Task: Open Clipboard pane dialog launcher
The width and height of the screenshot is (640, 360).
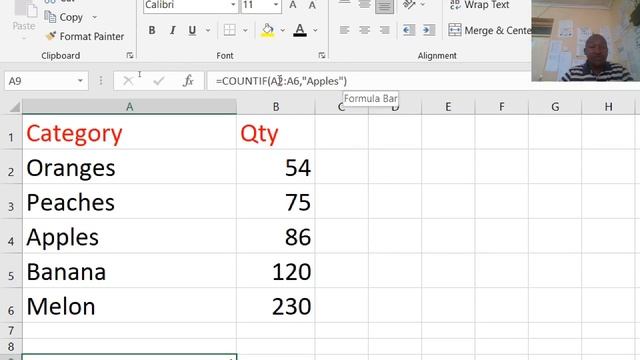Action: [130, 56]
